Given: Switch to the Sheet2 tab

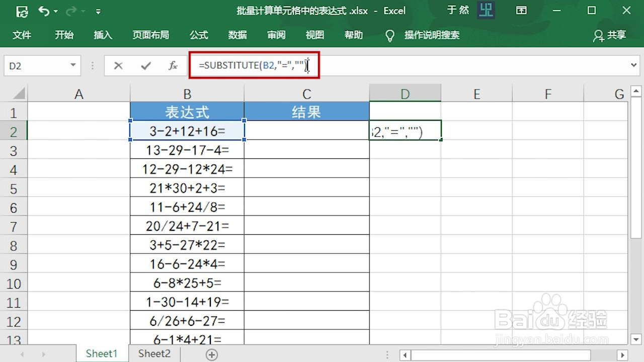Looking at the screenshot, I should point(153,353).
